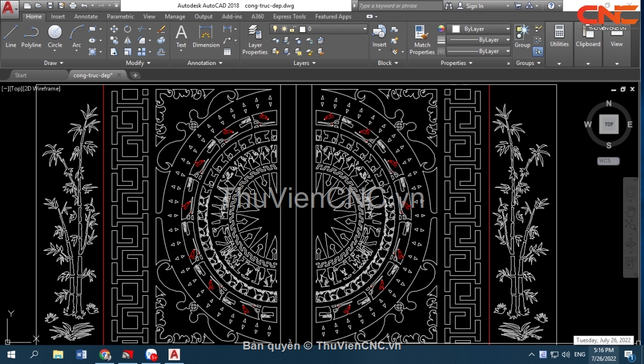Open a file using Quick Access Open icon
This screenshot has width=644, height=364.
pyautogui.click(x=38, y=6)
